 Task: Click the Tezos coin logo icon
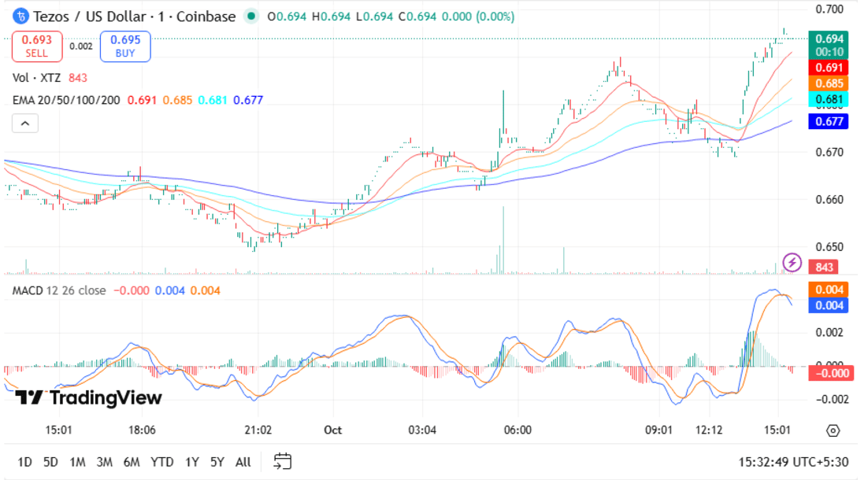(x=20, y=17)
